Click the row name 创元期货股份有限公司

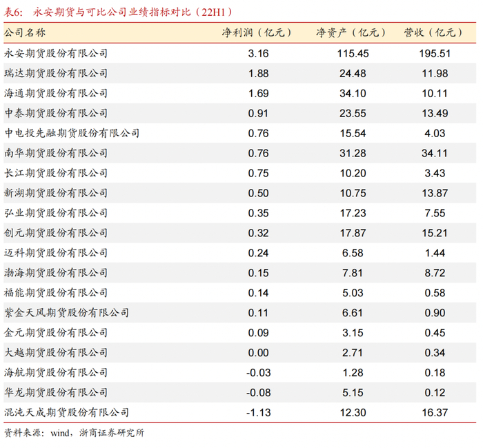click(x=56, y=233)
